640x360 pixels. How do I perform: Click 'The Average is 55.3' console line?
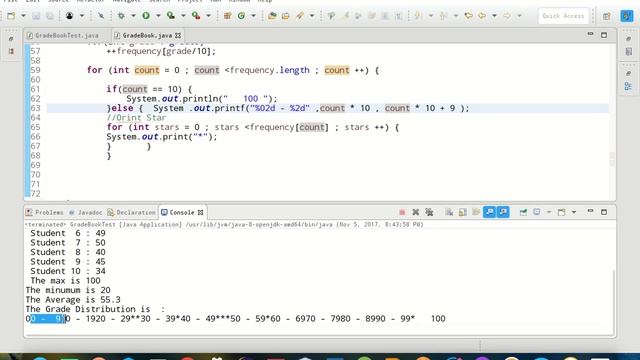point(73,300)
